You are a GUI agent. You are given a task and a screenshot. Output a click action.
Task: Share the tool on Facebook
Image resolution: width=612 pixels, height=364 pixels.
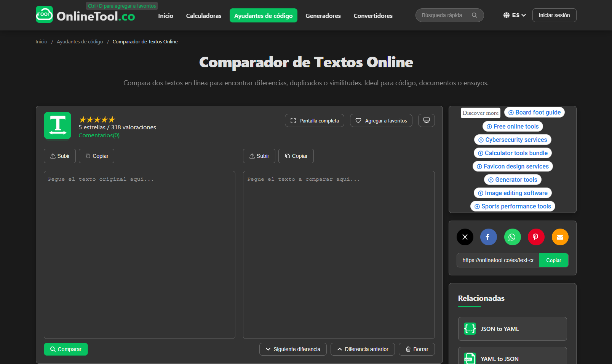click(x=489, y=237)
